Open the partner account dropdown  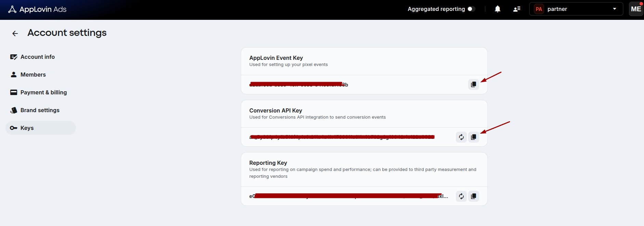[x=576, y=9]
